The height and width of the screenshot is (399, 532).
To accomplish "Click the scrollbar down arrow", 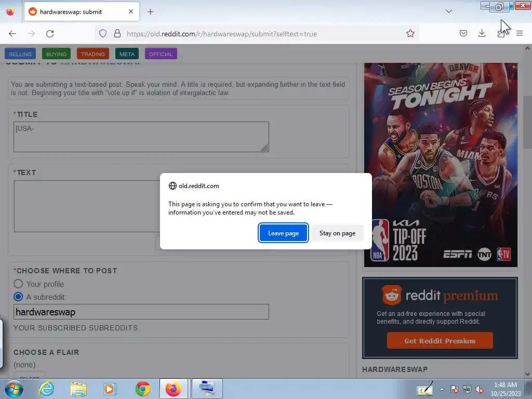I will point(527,374).
